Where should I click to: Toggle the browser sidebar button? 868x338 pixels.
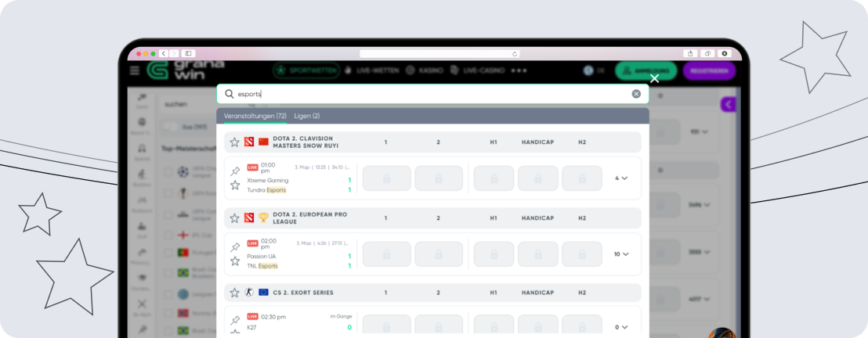pos(188,54)
